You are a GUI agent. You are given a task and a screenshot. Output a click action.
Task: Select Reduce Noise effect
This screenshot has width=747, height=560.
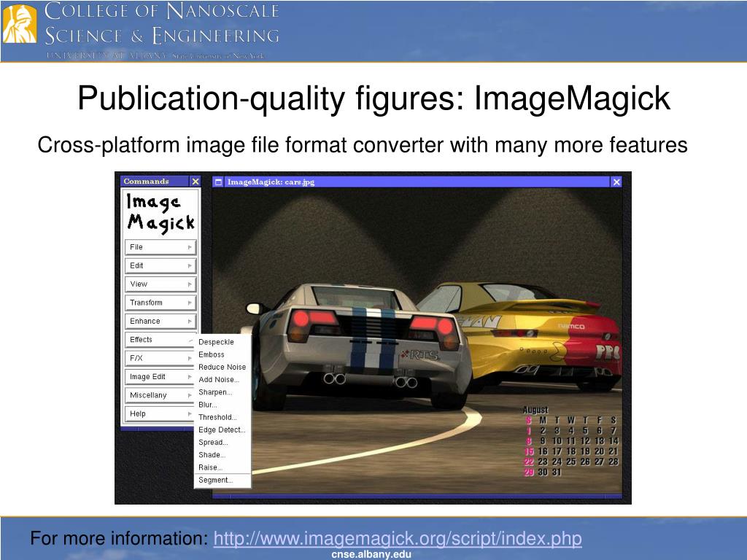(222, 367)
